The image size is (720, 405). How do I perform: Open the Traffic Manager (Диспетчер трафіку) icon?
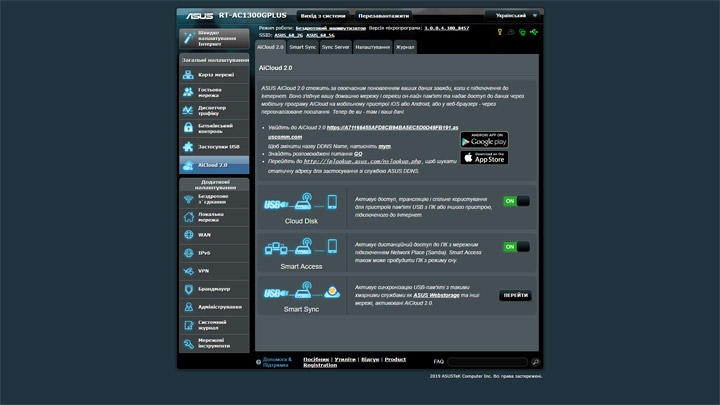tap(188, 110)
